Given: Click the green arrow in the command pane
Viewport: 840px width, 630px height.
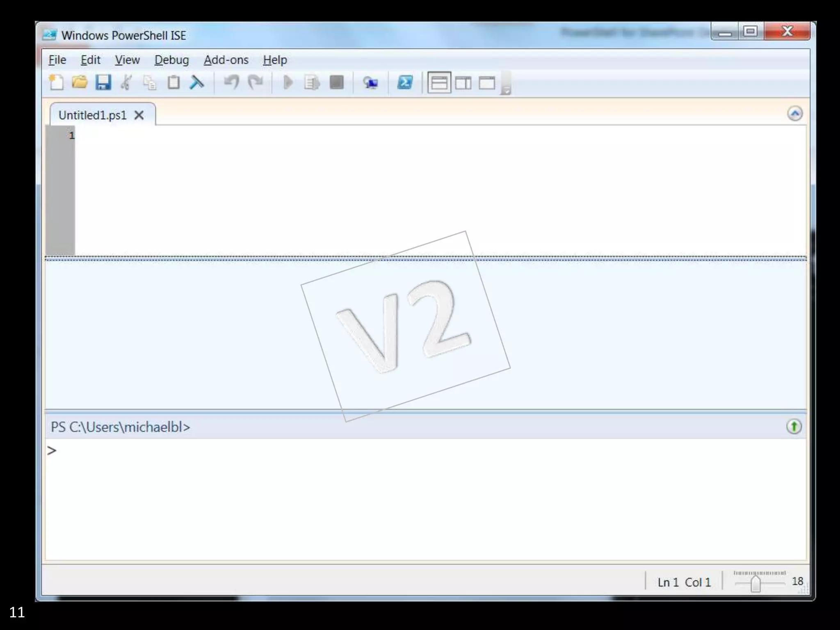Looking at the screenshot, I should click(x=794, y=427).
